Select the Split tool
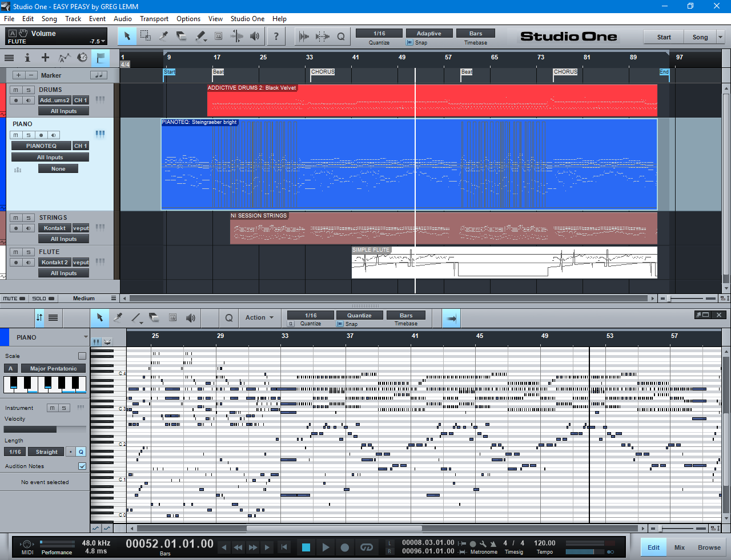731x560 pixels. [x=163, y=37]
